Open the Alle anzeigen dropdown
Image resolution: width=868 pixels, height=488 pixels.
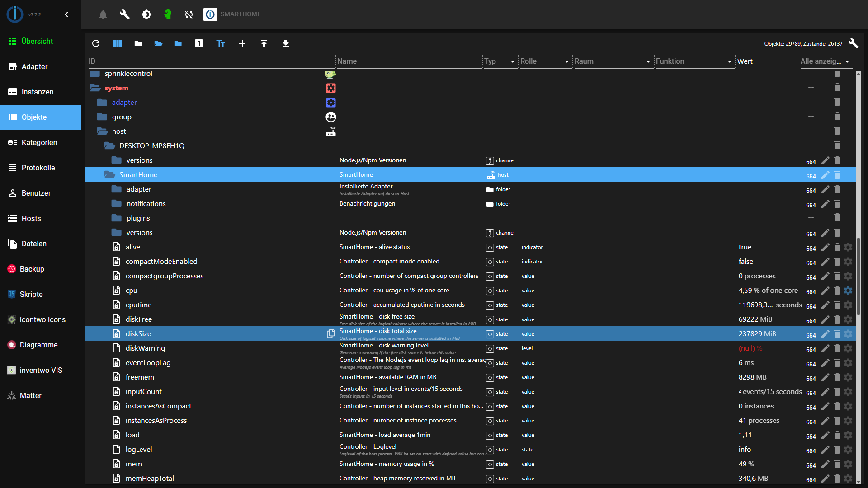pos(826,61)
